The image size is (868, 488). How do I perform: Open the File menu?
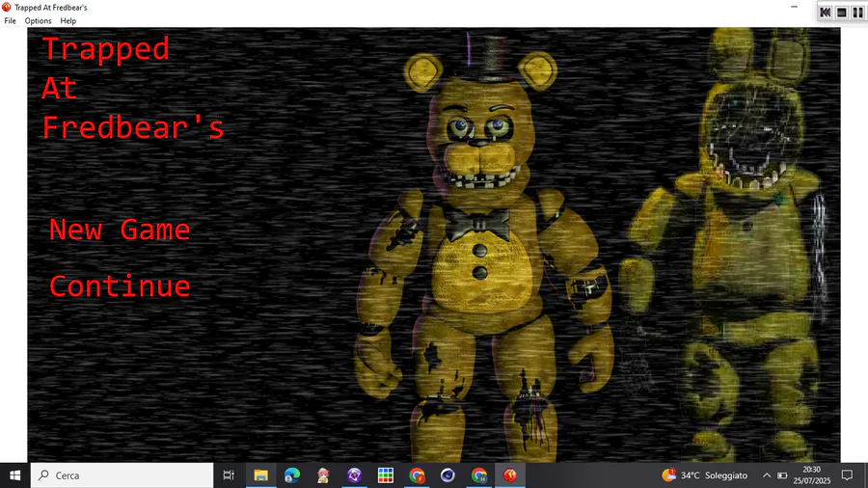click(10, 21)
